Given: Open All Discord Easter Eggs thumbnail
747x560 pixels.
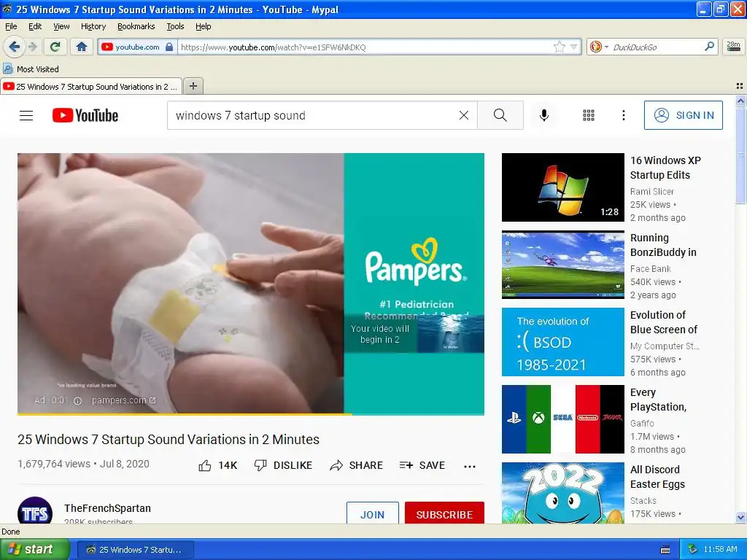Looking at the screenshot, I should tap(562, 493).
